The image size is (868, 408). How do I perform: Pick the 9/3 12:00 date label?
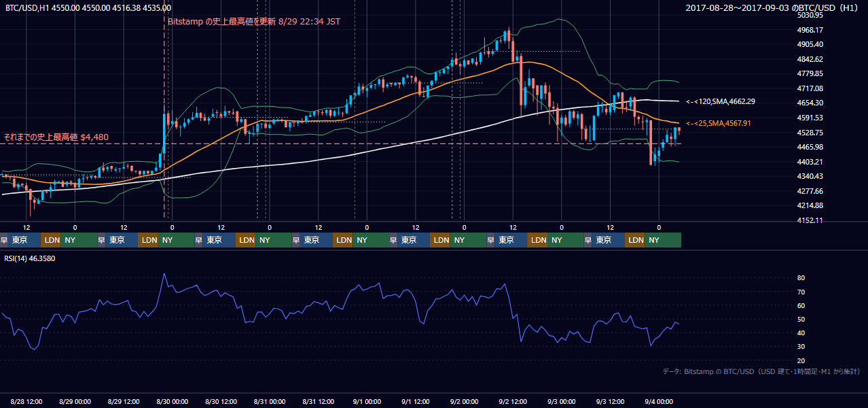pos(611,401)
